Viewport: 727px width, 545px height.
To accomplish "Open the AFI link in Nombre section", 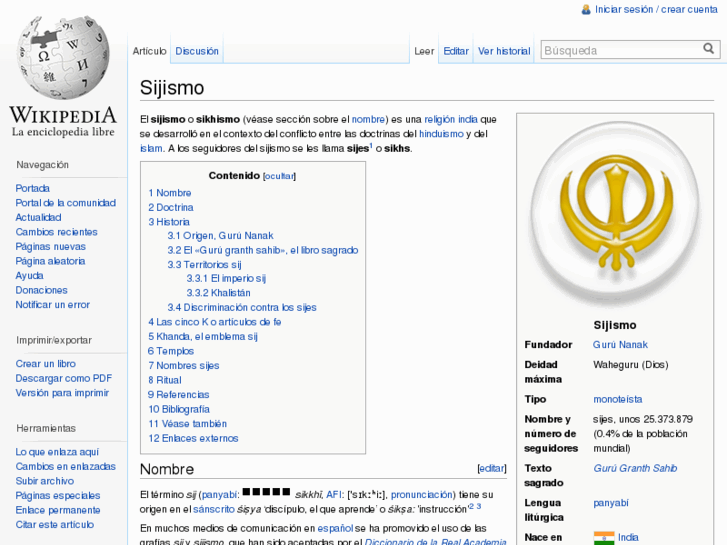I will click(333, 494).
